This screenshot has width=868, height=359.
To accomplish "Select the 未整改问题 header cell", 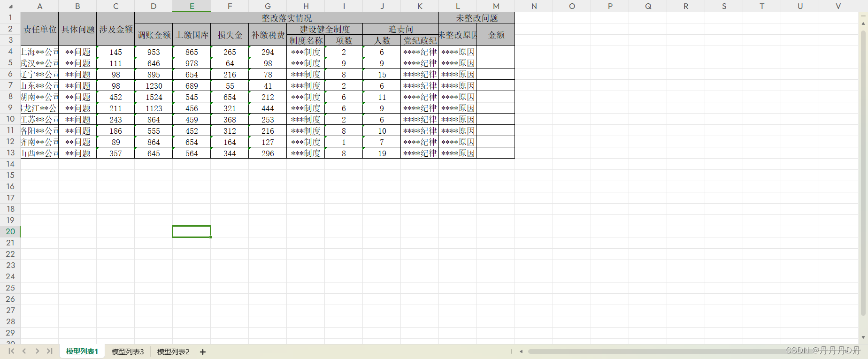I will click(x=476, y=18).
